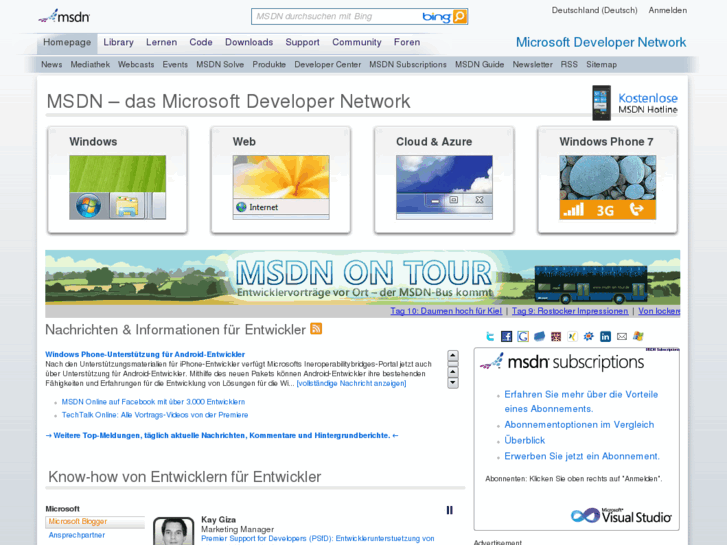This screenshot has height=545, width=727.
Task: Open the Web tile
Action: [281, 180]
